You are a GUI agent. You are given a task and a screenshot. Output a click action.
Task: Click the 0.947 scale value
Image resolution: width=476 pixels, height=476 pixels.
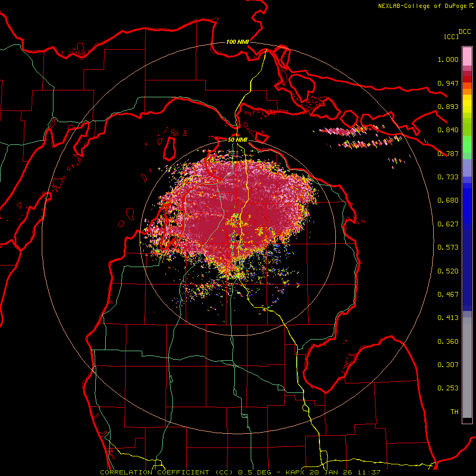(x=448, y=83)
